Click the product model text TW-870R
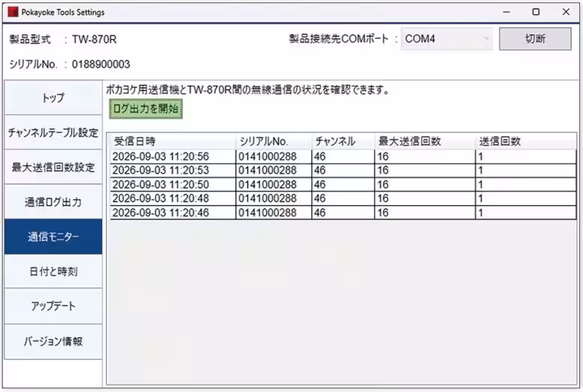The height and width of the screenshot is (392, 583). click(94, 39)
